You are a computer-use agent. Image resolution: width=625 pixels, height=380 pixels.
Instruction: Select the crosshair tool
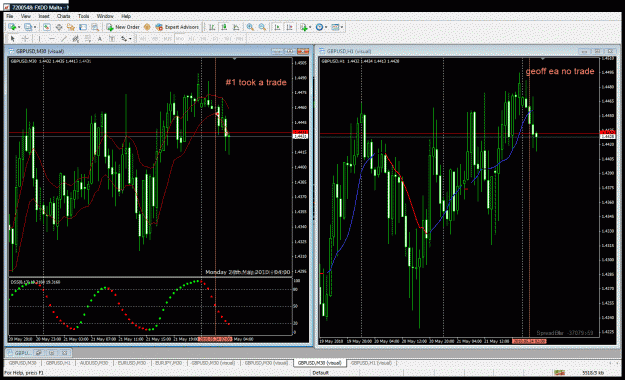25,39
